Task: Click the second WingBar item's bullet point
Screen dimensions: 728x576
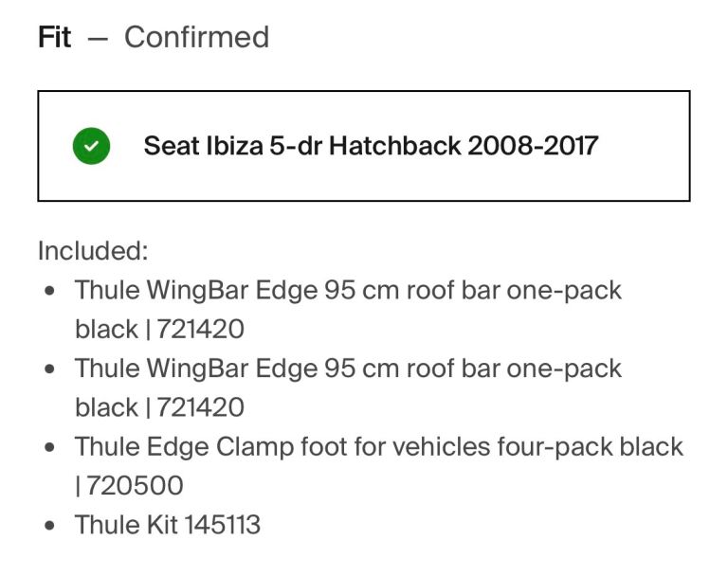Action: point(50,369)
